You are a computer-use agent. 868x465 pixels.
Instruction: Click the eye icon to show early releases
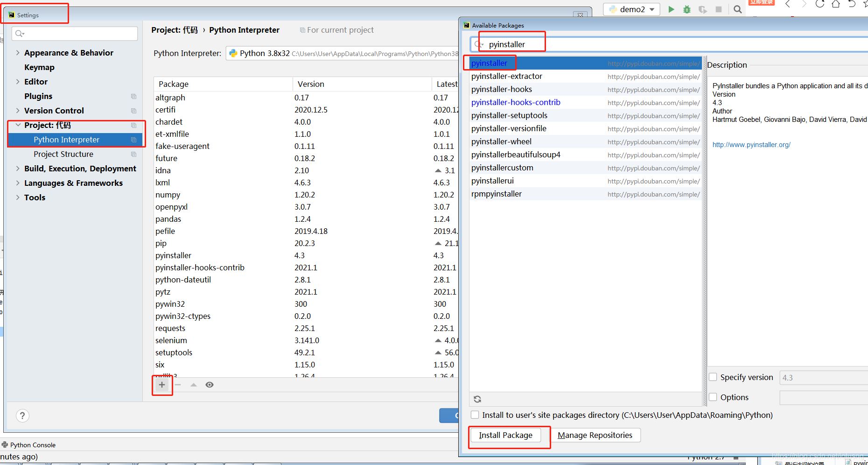210,385
